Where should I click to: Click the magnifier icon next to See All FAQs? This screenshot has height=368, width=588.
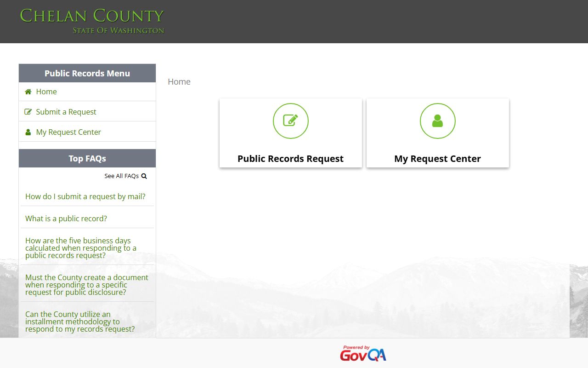coord(144,176)
